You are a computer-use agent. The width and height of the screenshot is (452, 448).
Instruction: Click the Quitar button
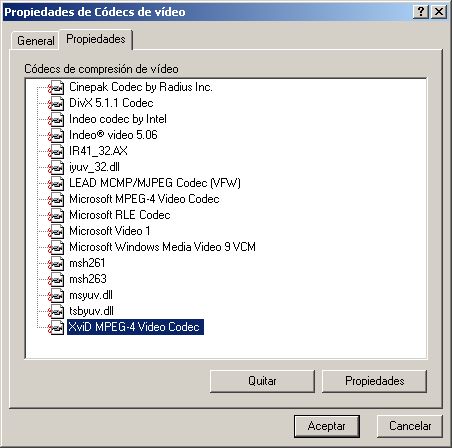click(262, 381)
